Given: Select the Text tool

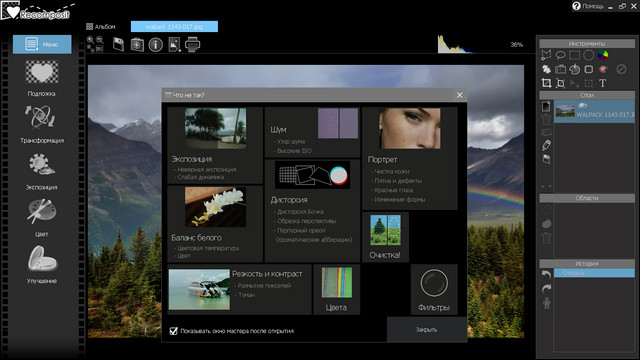Looking at the screenshot, I should 602,83.
